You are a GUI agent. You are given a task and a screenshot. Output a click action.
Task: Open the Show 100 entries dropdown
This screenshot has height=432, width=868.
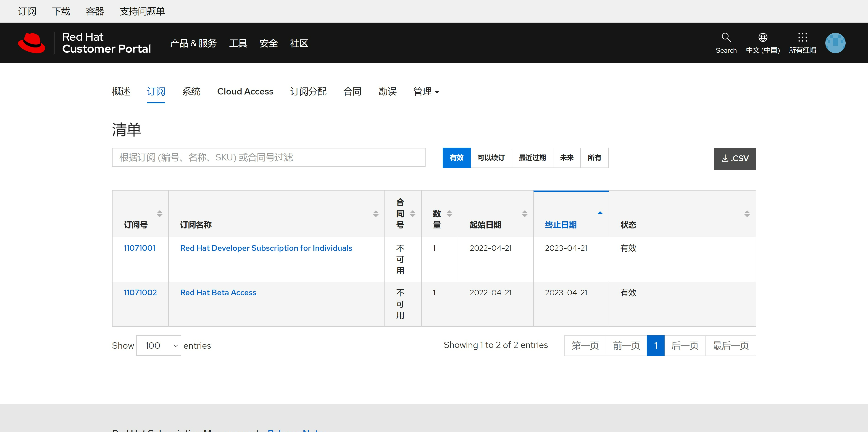tap(159, 346)
